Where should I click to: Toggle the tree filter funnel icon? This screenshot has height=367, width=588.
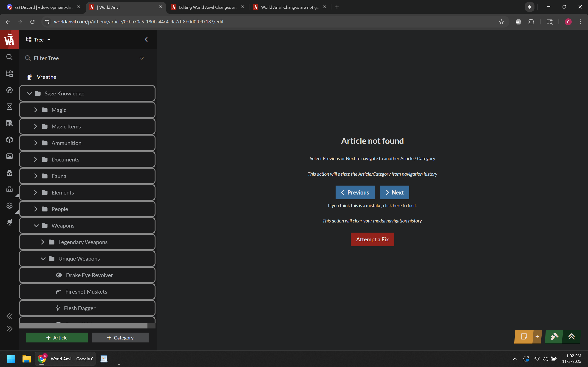coord(142,58)
